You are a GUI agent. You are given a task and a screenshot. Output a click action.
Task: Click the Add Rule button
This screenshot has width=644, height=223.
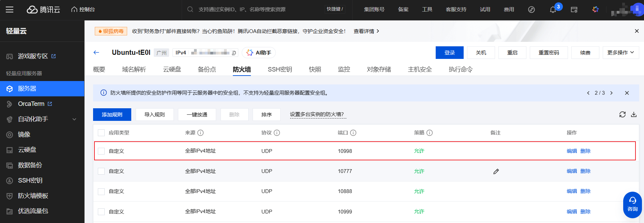(112, 114)
